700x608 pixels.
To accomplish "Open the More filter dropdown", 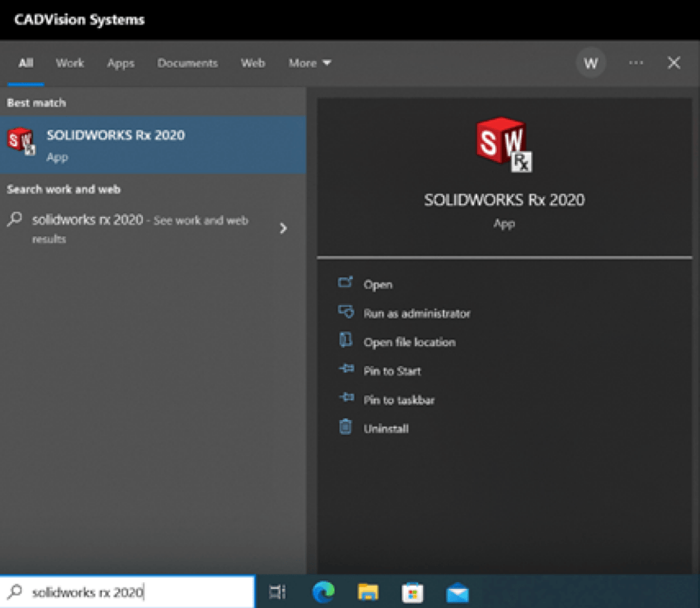I will pos(309,63).
